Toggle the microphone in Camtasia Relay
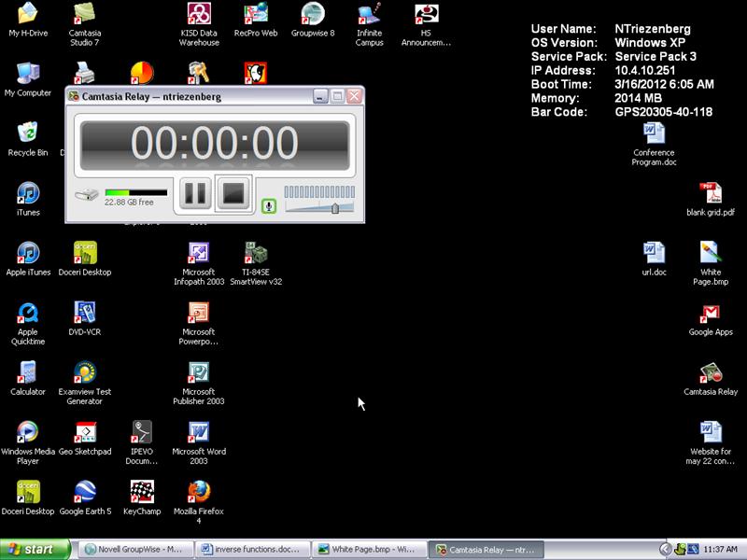The image size is (747, 560). point(269,206)
